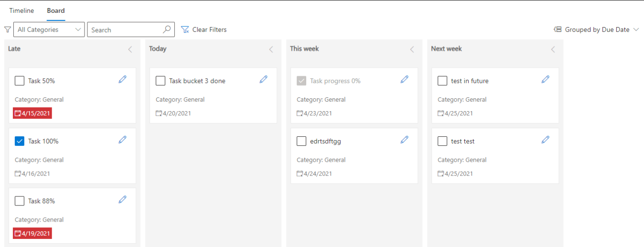Collapse the Late column
The image size is (644, 247).
point(130,49)
